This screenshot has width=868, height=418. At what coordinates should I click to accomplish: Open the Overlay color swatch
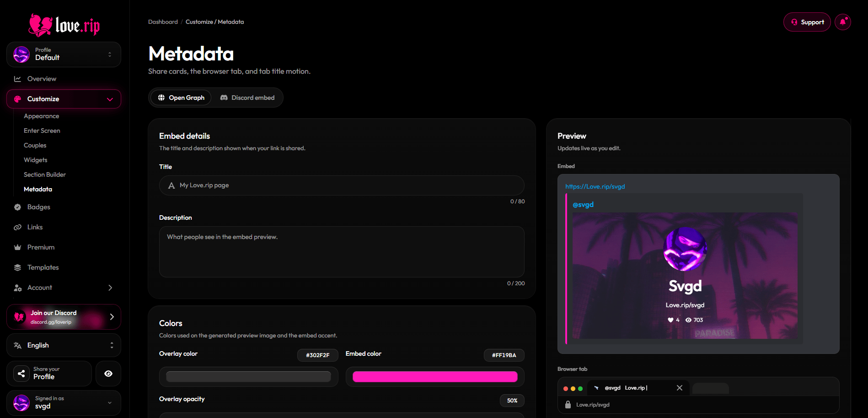click(248, 377)
